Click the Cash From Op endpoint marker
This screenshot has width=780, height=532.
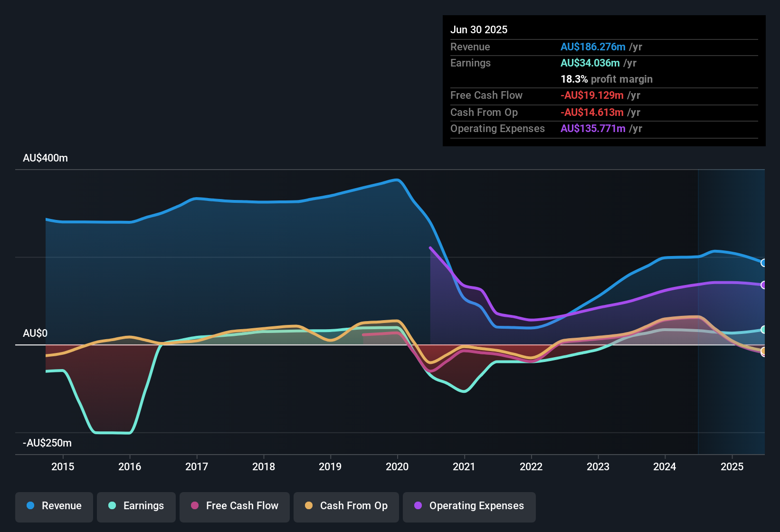pos(764,352)
